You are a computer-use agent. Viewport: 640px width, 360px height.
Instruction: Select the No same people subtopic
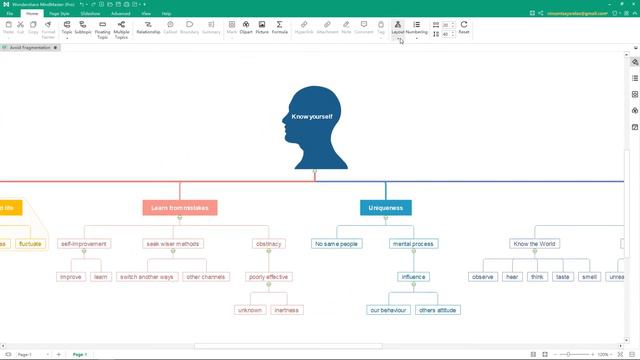tap(336, 244)
